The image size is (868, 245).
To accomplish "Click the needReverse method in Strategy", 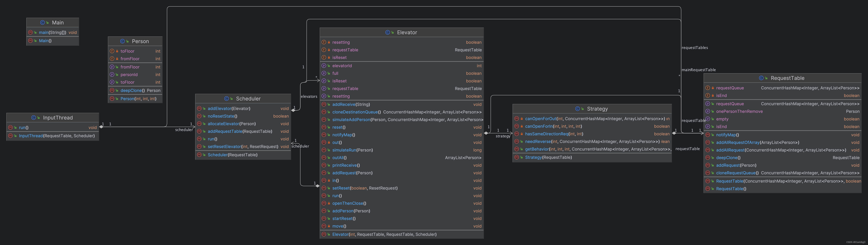I will [x=592, y=142].
